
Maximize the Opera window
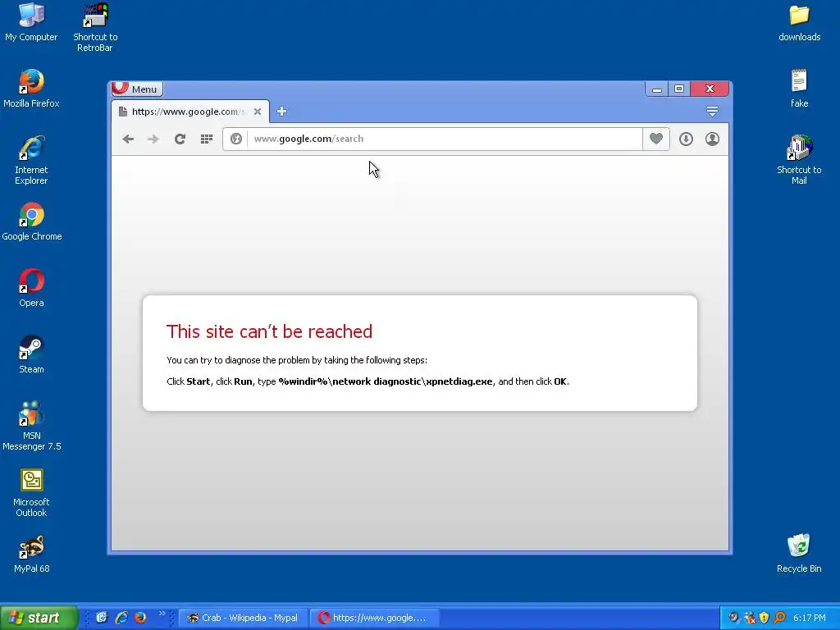pos(679,89)
